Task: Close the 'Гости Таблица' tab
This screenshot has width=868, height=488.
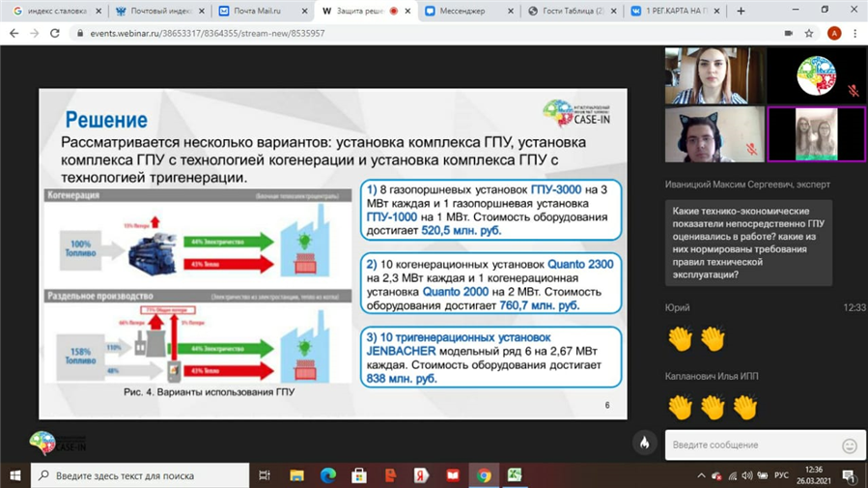Action: pyautogui.click(x=613, y=11)
